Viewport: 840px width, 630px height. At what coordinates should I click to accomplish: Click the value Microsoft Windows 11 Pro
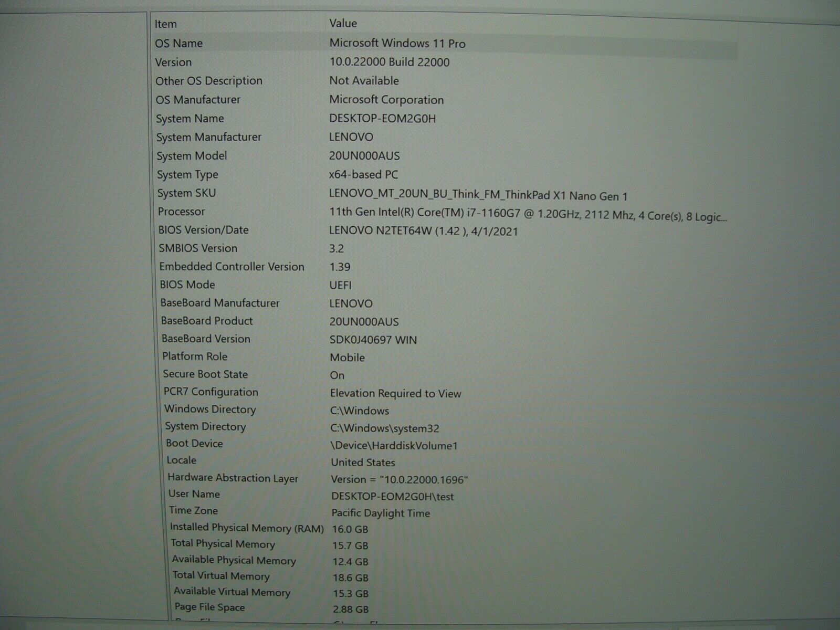click(x=397, y=43)
